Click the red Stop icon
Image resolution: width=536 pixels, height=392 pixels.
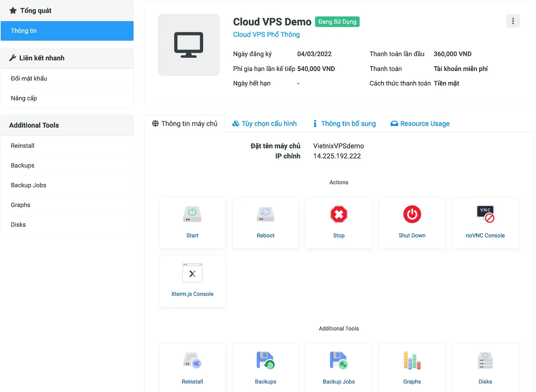(339, 214)
